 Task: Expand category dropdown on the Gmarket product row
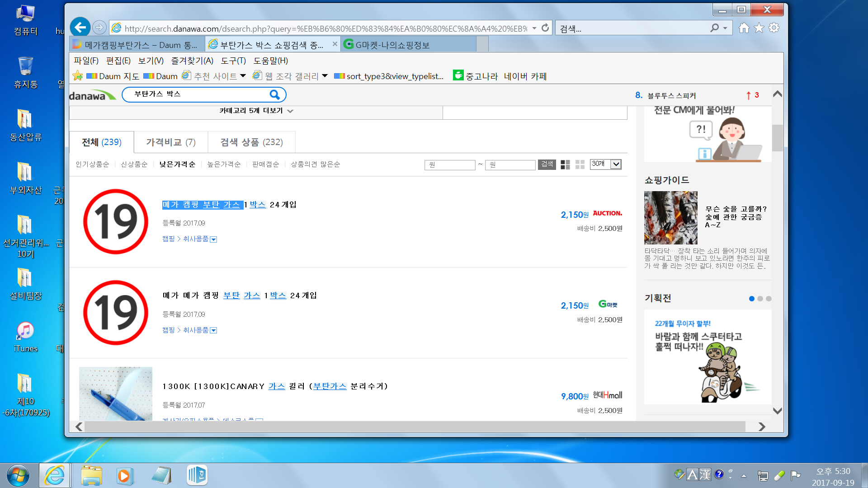coord(214,331)
